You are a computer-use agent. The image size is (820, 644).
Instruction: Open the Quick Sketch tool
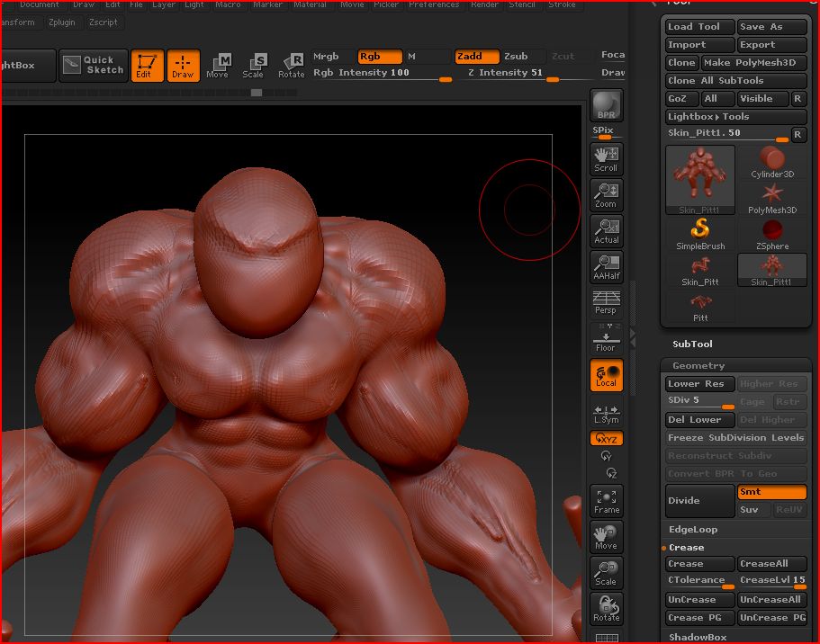pyautogui.click(x=95, y=65)
